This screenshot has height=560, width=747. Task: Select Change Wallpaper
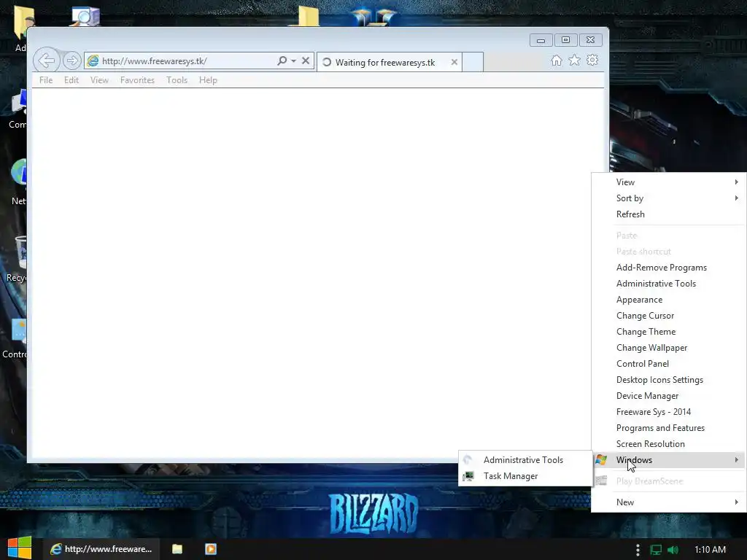pyautogui.click(x=668, y=348)
